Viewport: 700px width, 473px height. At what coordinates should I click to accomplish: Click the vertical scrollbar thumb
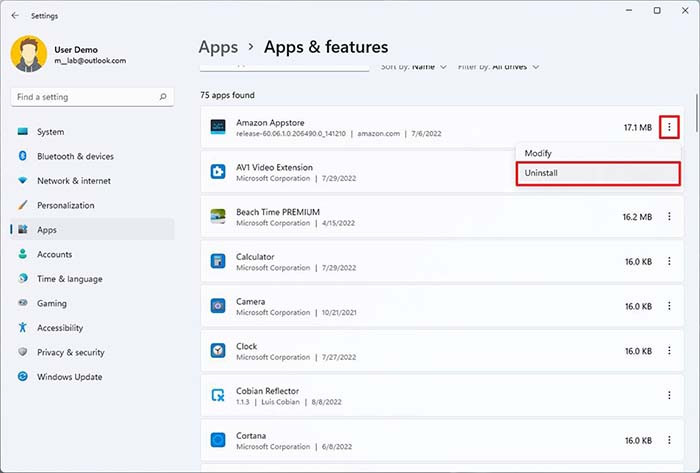pyautogui.click(x=696, y=112)
